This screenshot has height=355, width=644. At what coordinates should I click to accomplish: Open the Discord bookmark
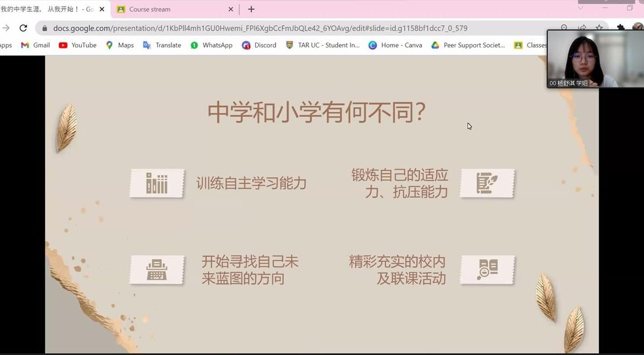(259, 45)
